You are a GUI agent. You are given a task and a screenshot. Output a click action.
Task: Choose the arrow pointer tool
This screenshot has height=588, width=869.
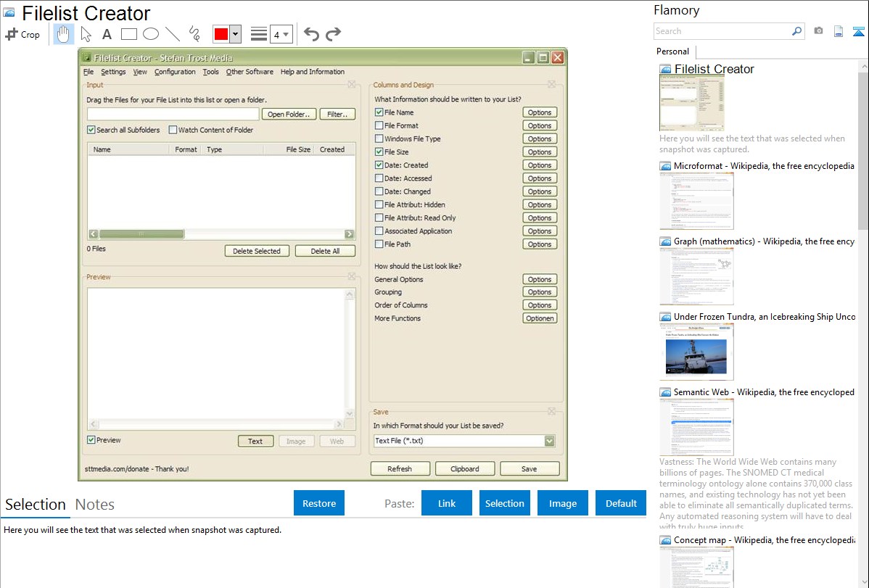86,34
